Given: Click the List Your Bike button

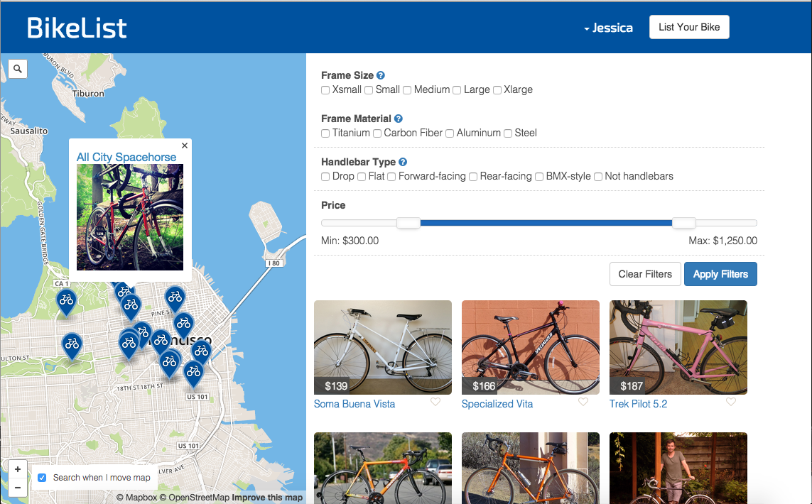Looking at the screenshot, I should [x=689, y=27].
